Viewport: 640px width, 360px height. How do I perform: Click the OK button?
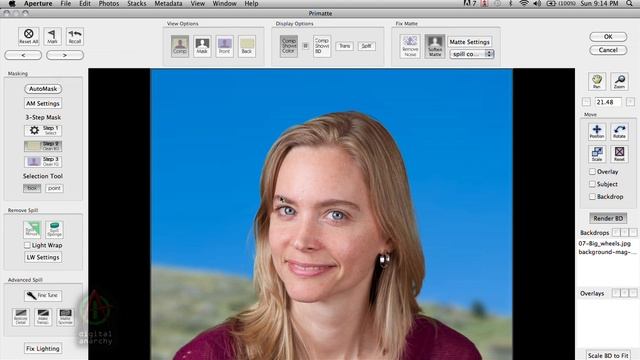[x=608, y=37]
